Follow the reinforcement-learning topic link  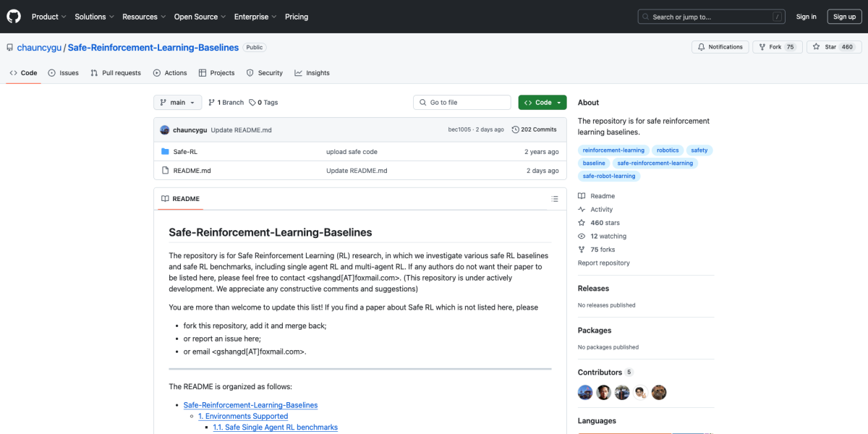613,150
